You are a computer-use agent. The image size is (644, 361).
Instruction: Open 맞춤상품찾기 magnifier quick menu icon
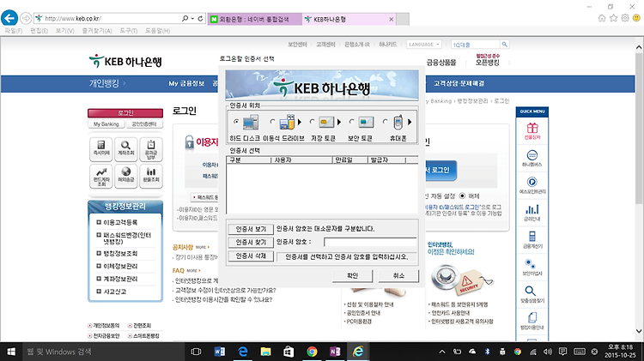pyautogui.click(x=532, y=294)
